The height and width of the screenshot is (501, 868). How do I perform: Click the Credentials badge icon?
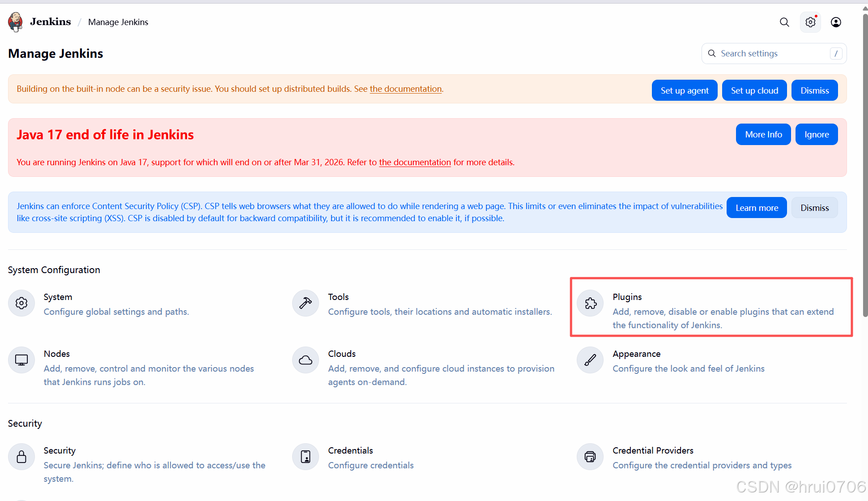click(x=306, y=457)
